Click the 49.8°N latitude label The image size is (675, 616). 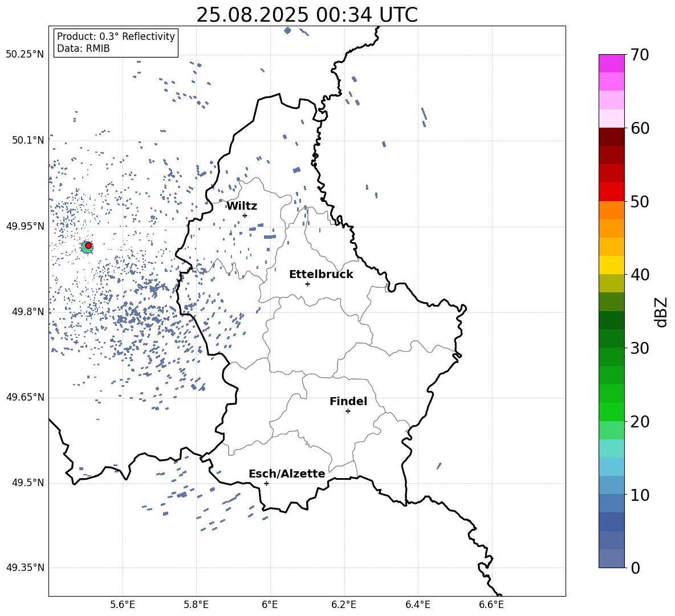pos(28,312)
